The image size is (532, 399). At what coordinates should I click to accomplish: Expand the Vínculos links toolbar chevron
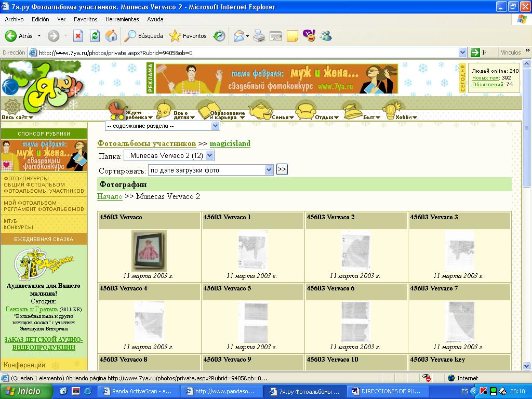527,50
